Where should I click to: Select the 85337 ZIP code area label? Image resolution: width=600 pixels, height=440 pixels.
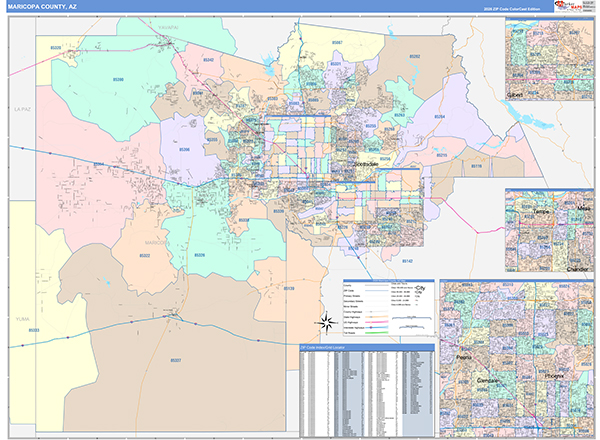pos(176,360)
